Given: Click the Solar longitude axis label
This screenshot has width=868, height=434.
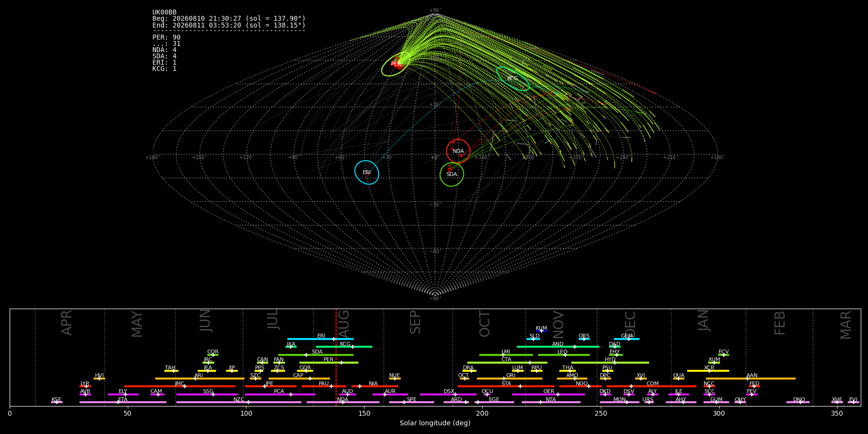Looking at the screenshot, I should [x=435, y=423].
